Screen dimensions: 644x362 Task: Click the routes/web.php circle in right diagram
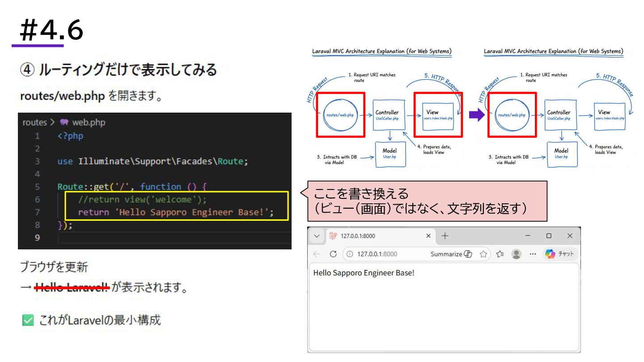click(x=513, y=115)
